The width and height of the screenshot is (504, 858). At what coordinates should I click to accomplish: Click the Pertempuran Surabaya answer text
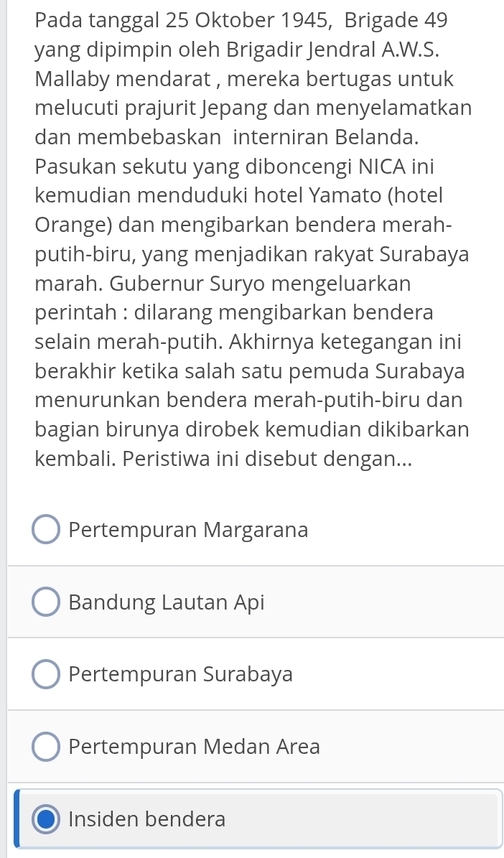[x=181, y=674]
